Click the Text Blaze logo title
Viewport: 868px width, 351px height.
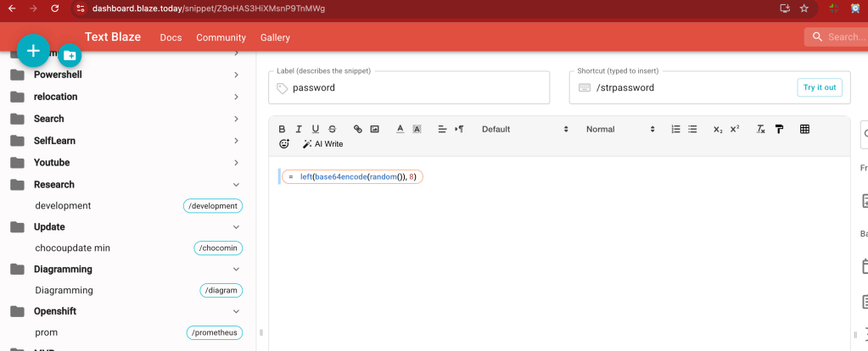pyautogui.click(x=112, y=37)
